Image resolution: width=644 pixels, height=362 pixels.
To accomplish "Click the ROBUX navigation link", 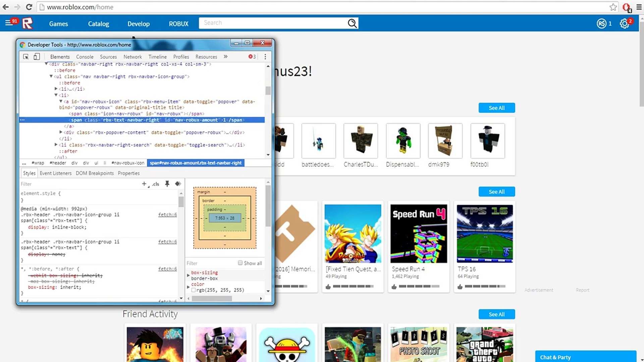I will 178,23.
